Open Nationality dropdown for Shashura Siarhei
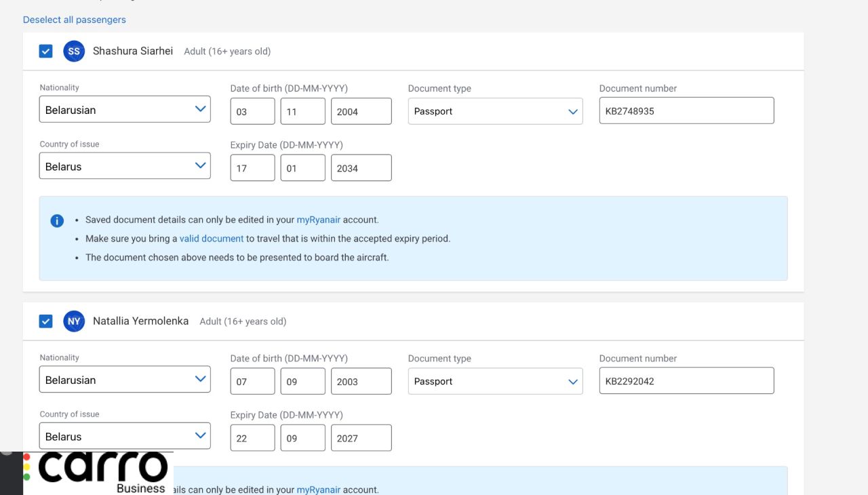 click(125, 110)
